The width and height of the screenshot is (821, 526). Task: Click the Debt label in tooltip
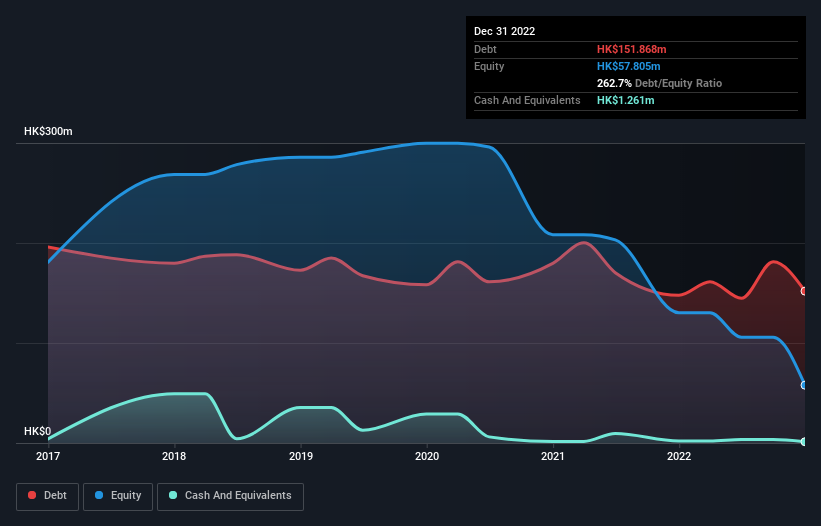[485, 49]
